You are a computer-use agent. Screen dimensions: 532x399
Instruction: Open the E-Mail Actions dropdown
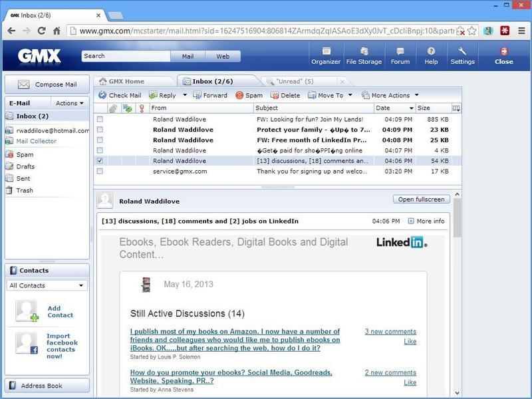pyautogui.click(x=70, y=103)
